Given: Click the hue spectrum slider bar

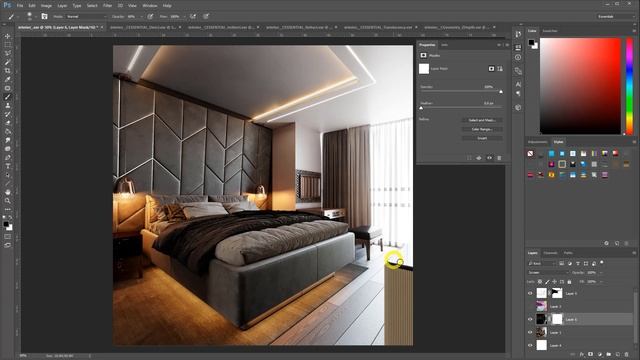Looking at the screenshot, I should tap(629, 86).
